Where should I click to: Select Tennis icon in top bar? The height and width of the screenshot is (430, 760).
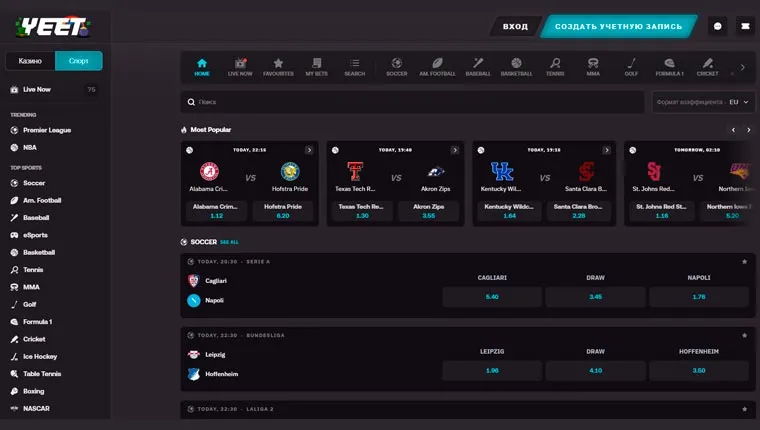click(555, 67)
